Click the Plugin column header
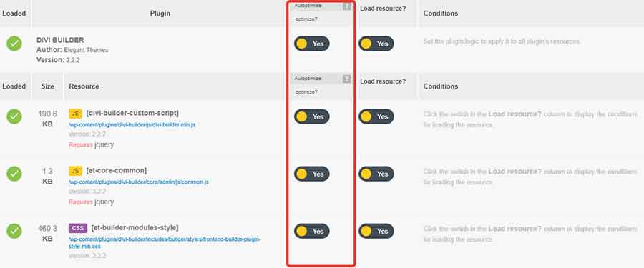Image resolution: width=644 pixels, height=268 pixels. click(x=160, y=14)
